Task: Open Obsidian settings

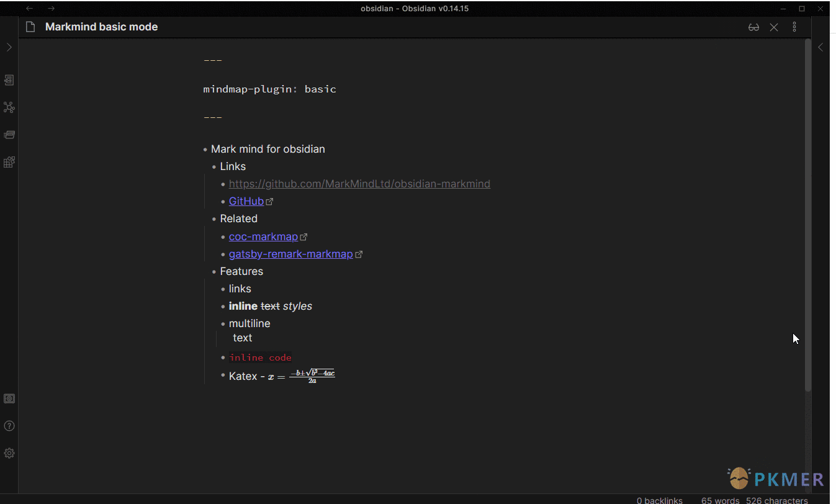Action: (9, 453)
